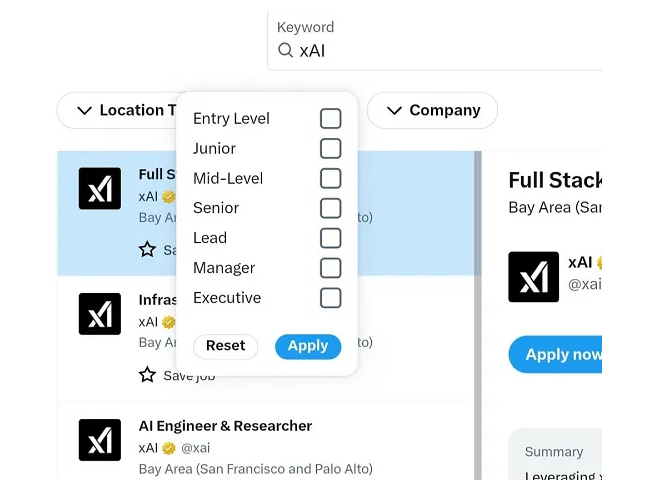This screenshot has width=649, height=497.
Task: Click the star icon on the second job
Action: pyautogui.click(x=147, y=375)
